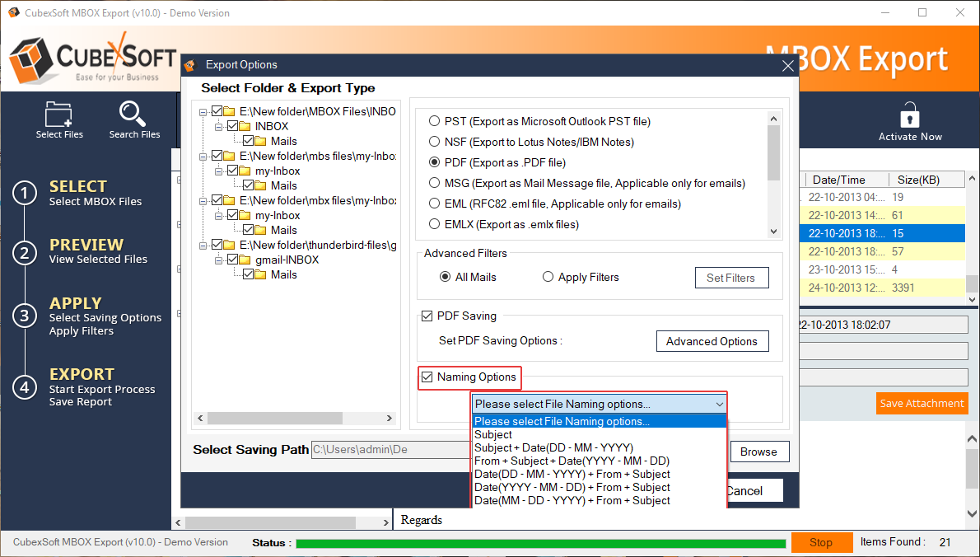The height and width of the screenshot is (557, 980).
Task: Click the gmail-INBOX folder icon in tree
Action: tap(245, 260)
